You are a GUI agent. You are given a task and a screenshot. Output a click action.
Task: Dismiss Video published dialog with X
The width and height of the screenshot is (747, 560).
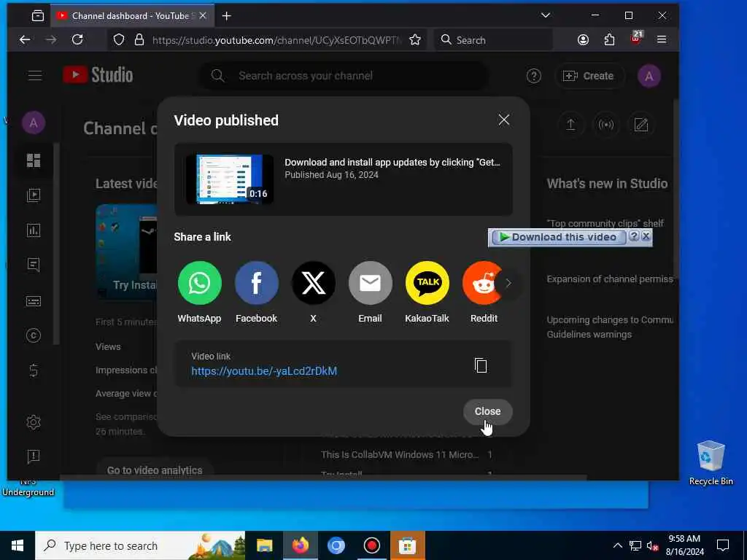click(503, 120)
